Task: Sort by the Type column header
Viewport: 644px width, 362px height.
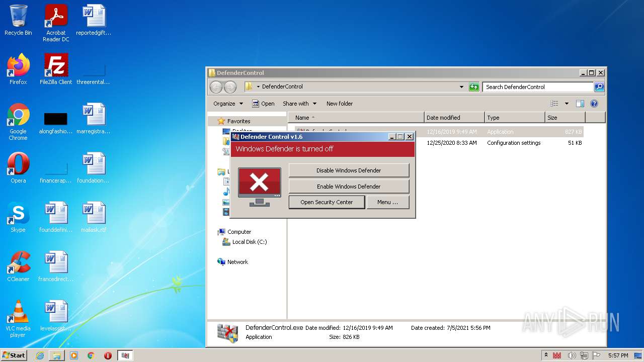Action: [x=515, y=118]
